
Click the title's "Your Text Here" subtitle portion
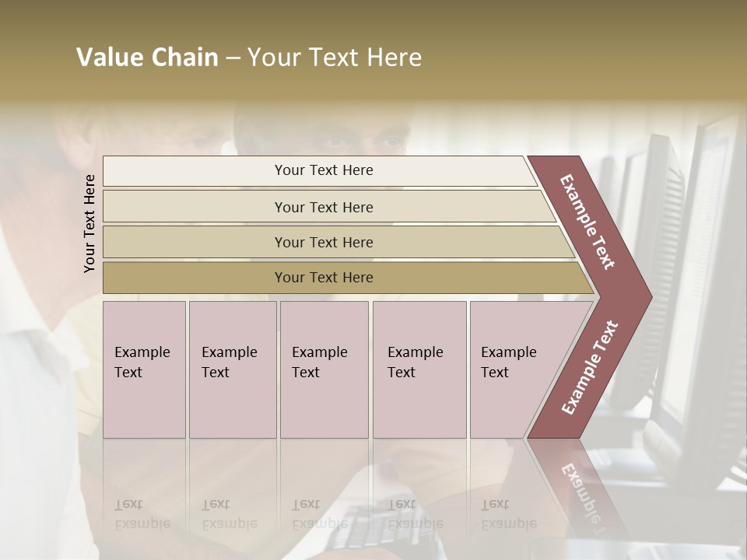click(335, 57)
